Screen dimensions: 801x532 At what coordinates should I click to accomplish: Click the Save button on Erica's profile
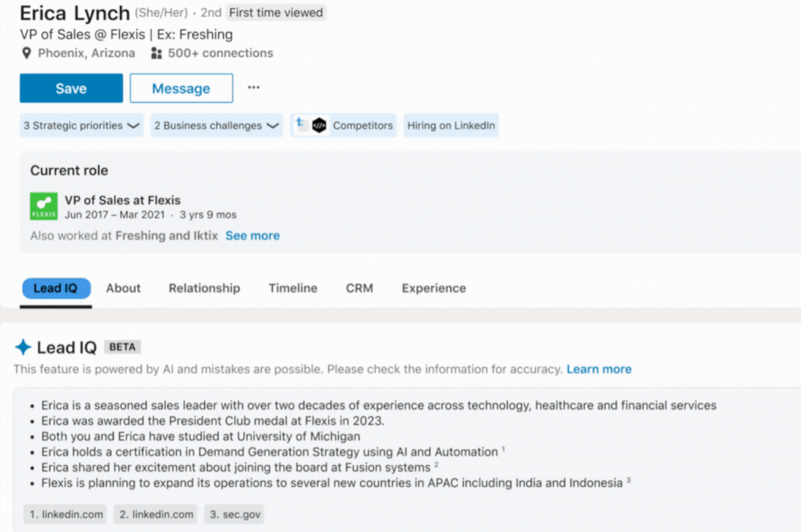71,88
